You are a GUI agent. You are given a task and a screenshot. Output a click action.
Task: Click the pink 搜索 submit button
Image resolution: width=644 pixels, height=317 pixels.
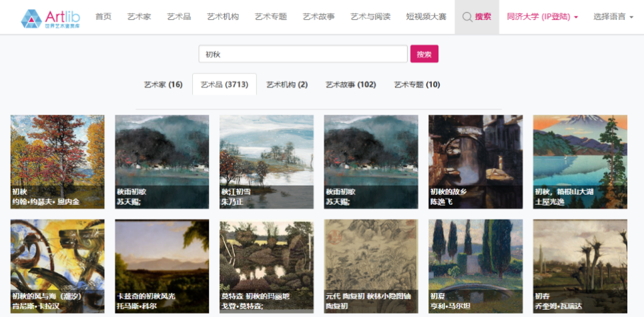pyautogui.click(x=424, y=54)
